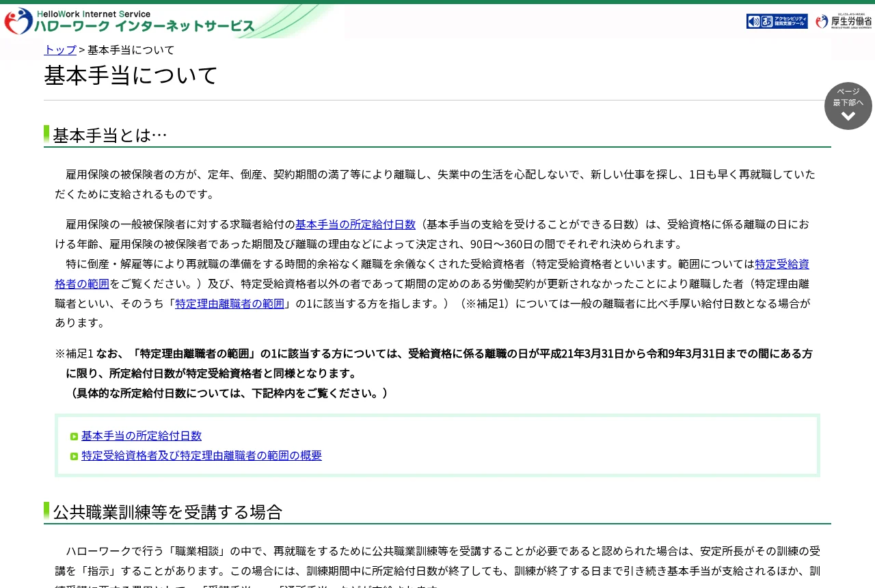This screenshot has height=588, width=875.
Task: Select breadcrumb text 基本手当について
Action: click(131, 50)
